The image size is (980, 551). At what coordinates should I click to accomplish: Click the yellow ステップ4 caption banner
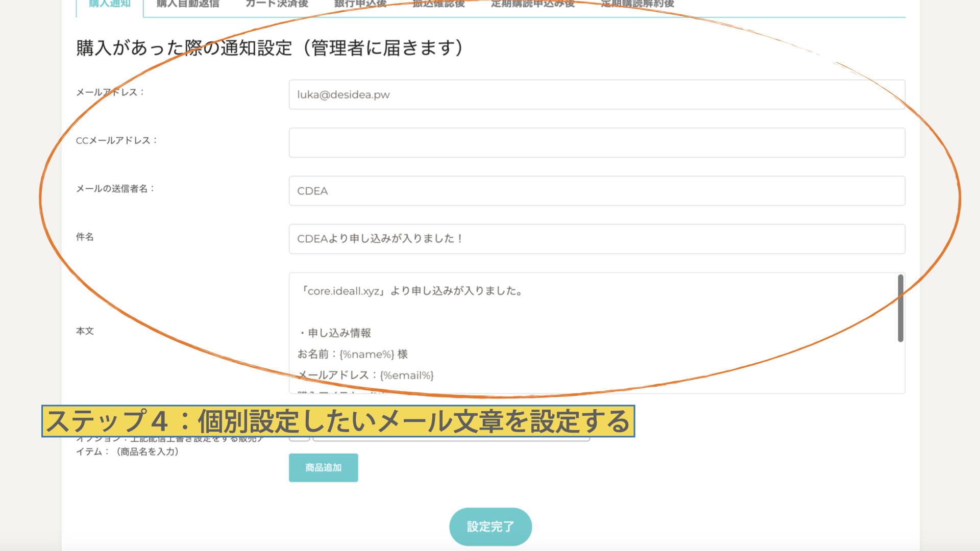pyautogui.click(x=338, y=421)
